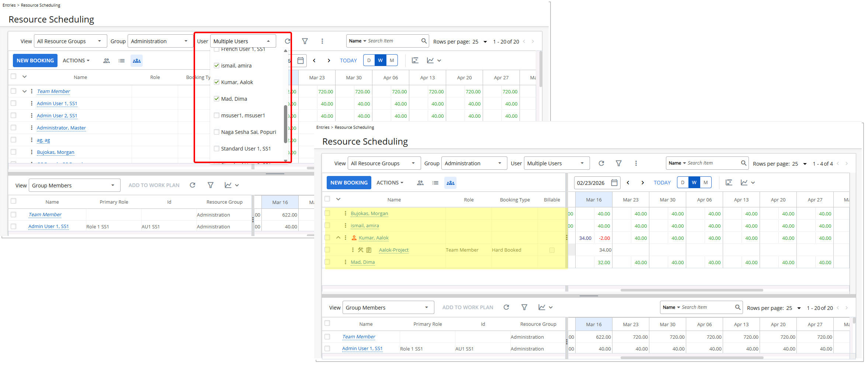This screenshot has height=366, width=868.
Task: Open the ACTIONS menu
Action: (x=390, y=182)
